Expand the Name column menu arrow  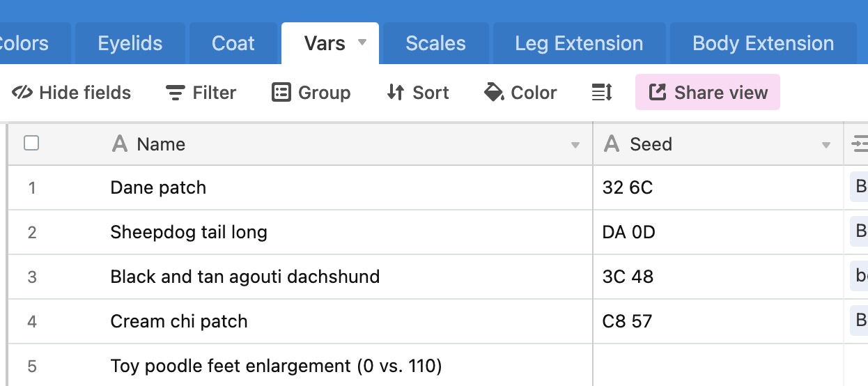point(575,145)
